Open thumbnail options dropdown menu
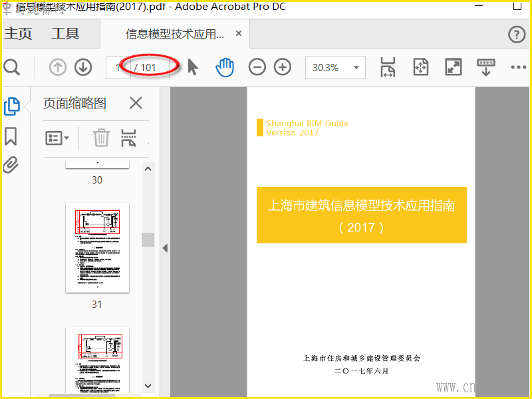This screenshot has height=399, width=532. click(57, 138)
